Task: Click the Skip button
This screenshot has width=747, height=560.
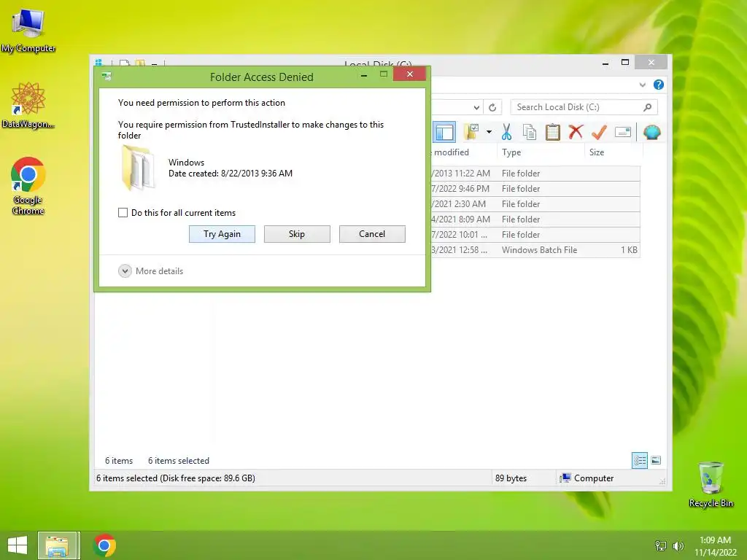Action: tap(297, 234)
